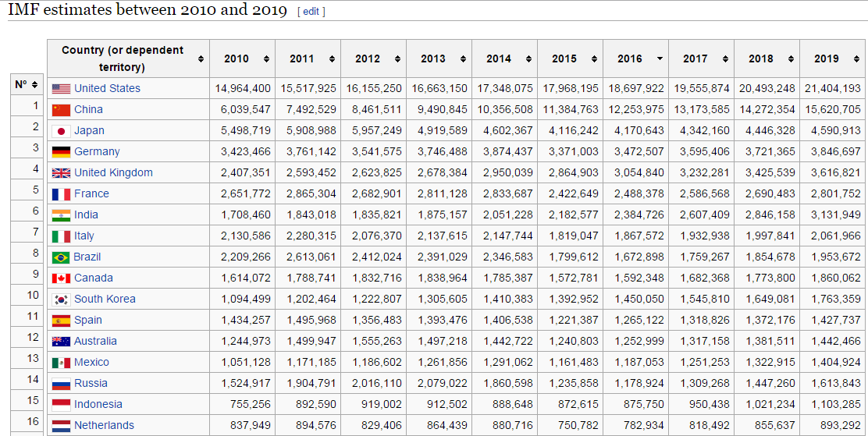The height and width of the screenshot is (436, 868).
Task: Click the Australia flag icon
Action: [61, 341]
